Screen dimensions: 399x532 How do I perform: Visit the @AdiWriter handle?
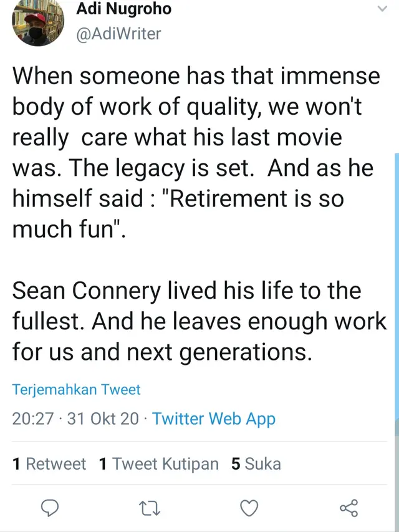click(x=118, y=34)
